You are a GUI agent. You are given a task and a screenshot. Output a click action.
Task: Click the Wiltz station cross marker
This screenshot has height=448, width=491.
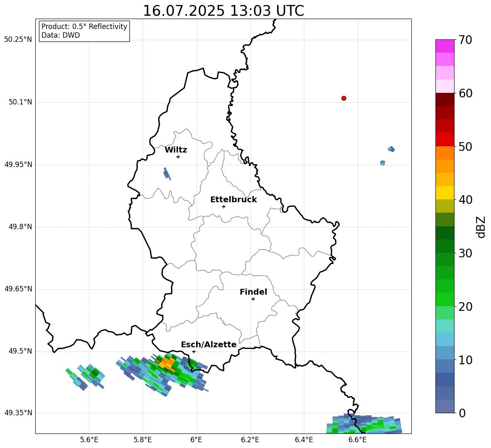click(x=178, y=157)
